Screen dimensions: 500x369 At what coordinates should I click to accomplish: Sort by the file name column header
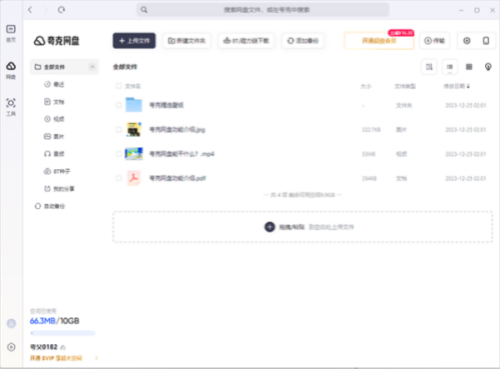click(x=133, y=86)
